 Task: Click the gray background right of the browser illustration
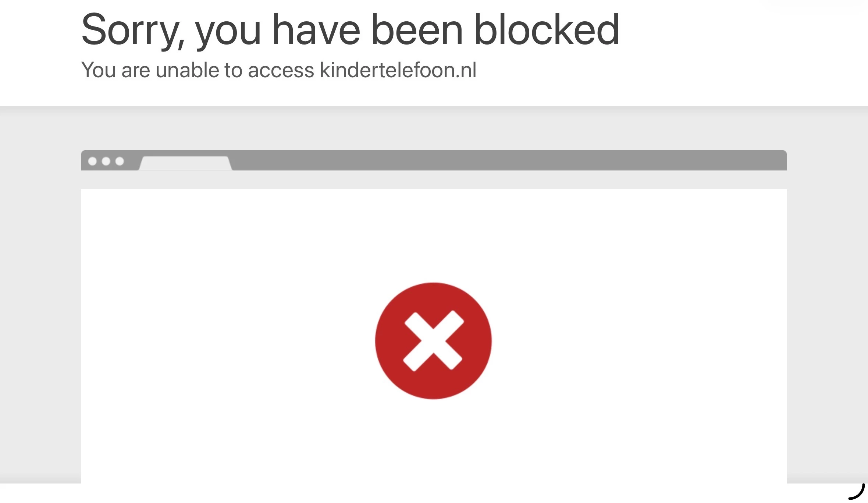pos(828,294)
